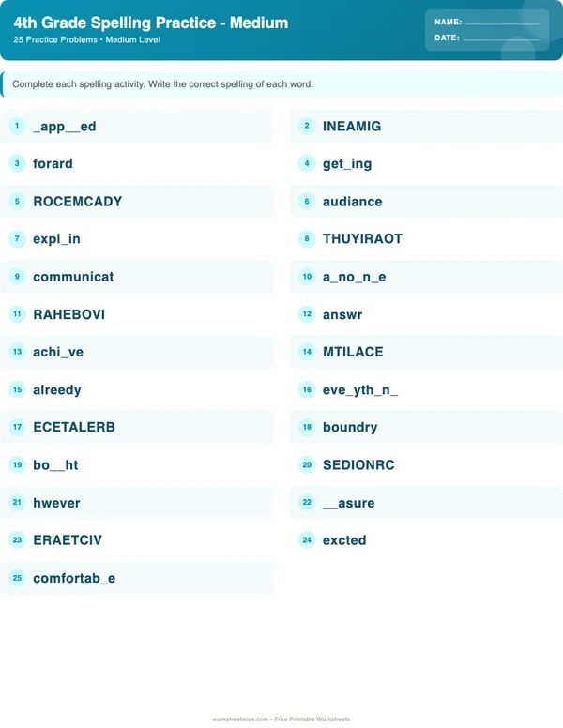This screenshot has height=728, width=563.
Task: Click the scrambled word MTILACE
Action: 353,352
